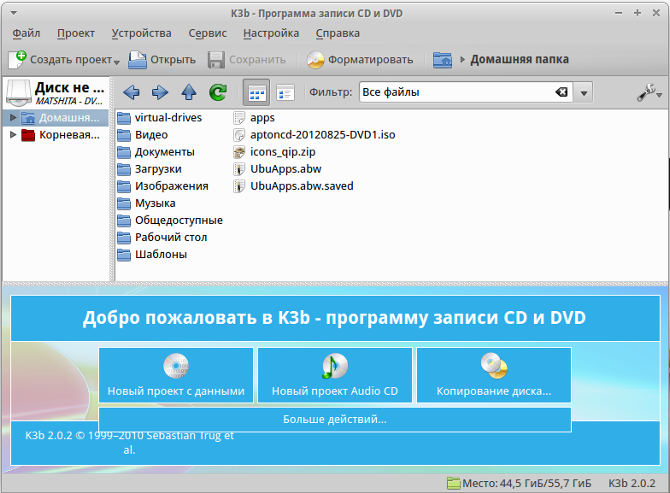The height and width of the screenshot is (493, 670).
Task: Open the file browser settings wrench menu
Action: [649, 92]
